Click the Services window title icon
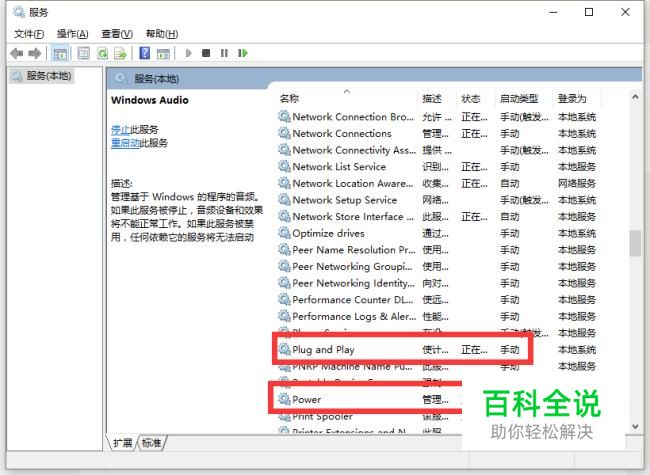This screenshot has height=475, width=650. [x=19, y=12]
